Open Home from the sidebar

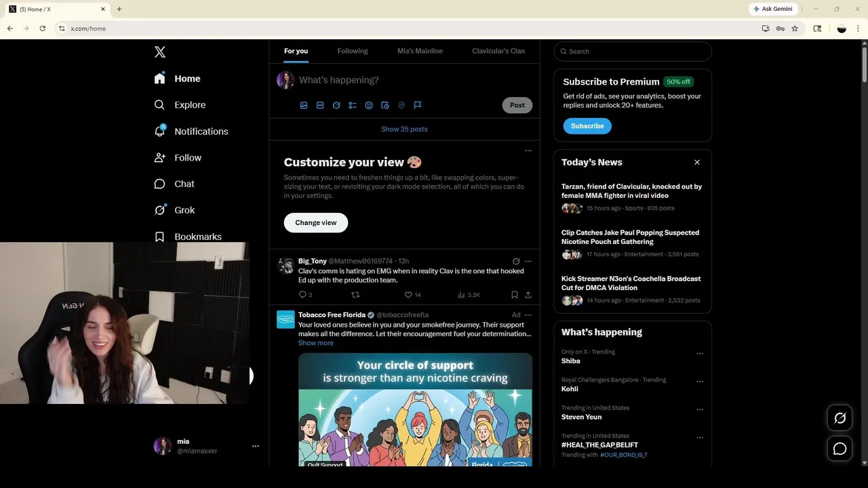[x=177, y=79]
